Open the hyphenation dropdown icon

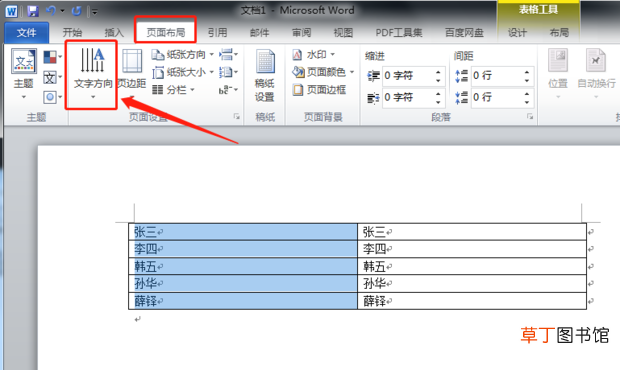228,90
